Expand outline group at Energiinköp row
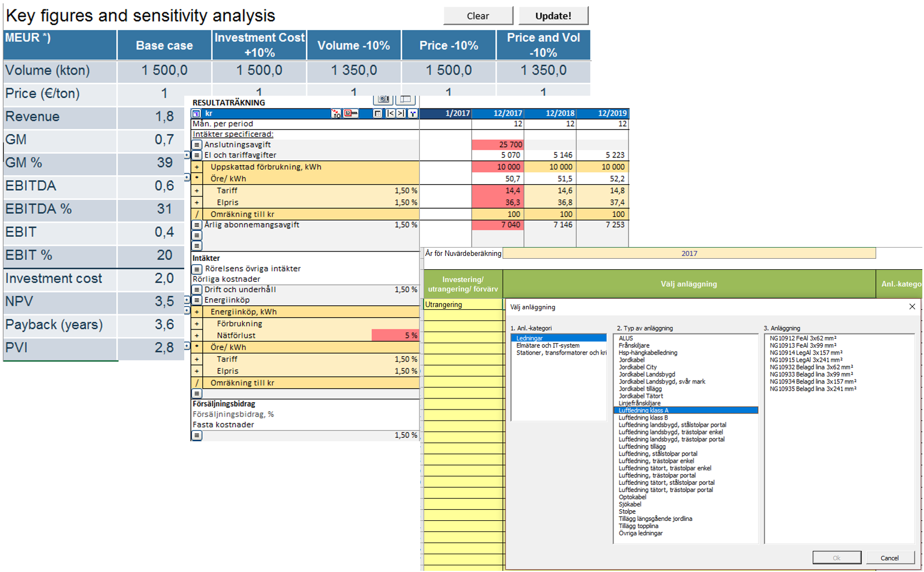The image size is (924, 572). tap(187, 300)
